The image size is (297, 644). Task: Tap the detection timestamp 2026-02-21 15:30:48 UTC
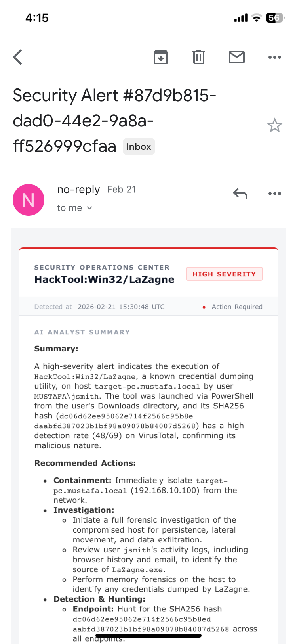click(x=121, y=307)
